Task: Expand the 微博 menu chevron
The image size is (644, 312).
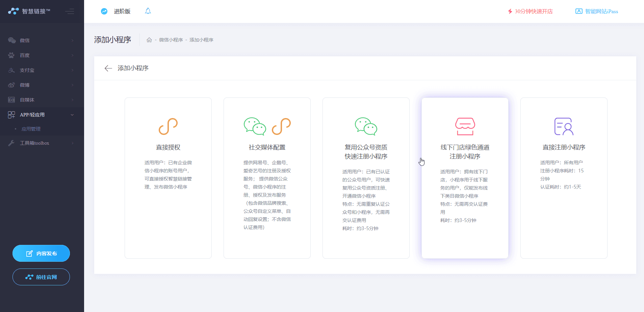Action: (72, 85)
